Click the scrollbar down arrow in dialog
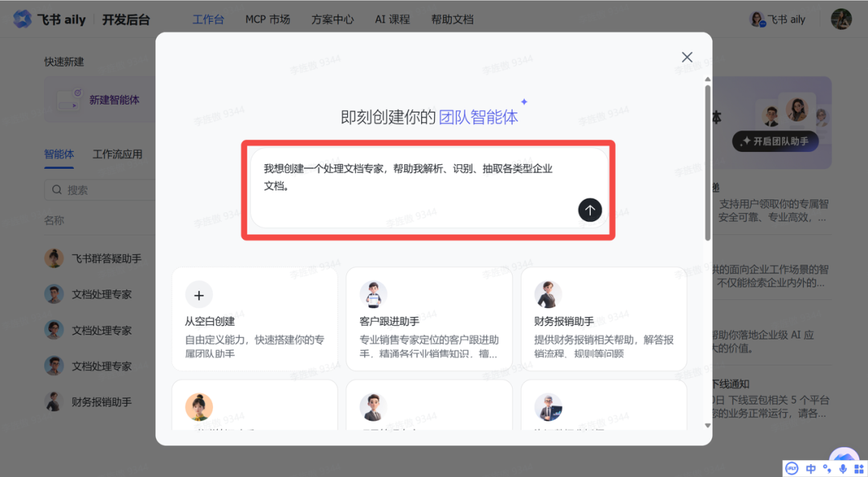Screen dimensions: 868x477 pyautogui.click(x=707, y=426)
